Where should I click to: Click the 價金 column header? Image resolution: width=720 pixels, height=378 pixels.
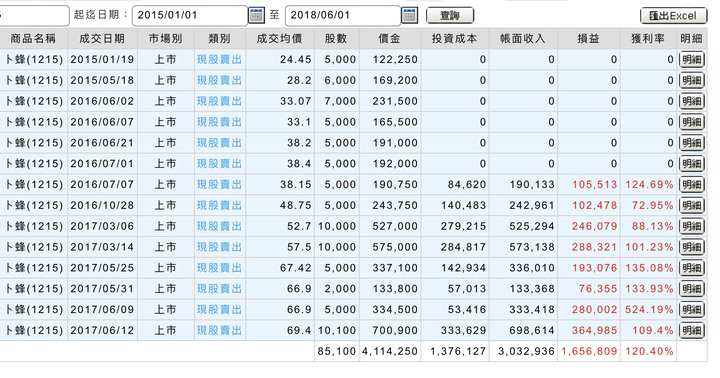(389, 39)
